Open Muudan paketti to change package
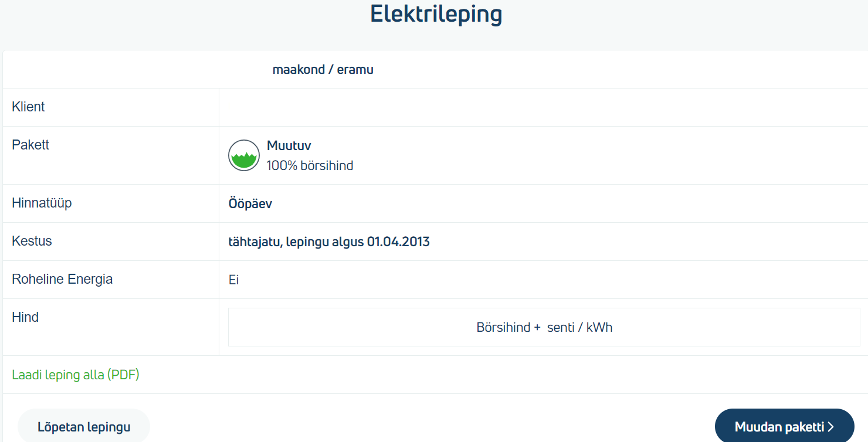This screenshot has height=442, width=868. point(784,427)
